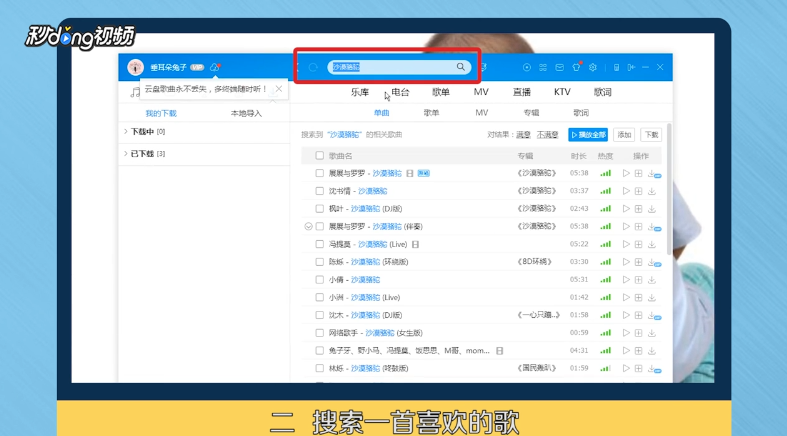787x436 pixels.
Task: Open the skin (shirt) icon in title bar
Action: 576,67
